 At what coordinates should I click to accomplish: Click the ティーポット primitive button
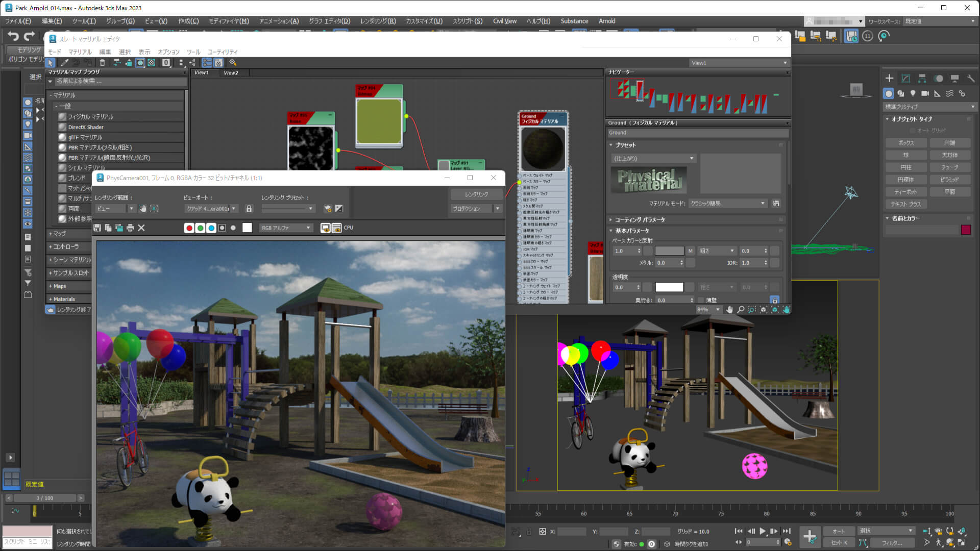pos(905,192)
